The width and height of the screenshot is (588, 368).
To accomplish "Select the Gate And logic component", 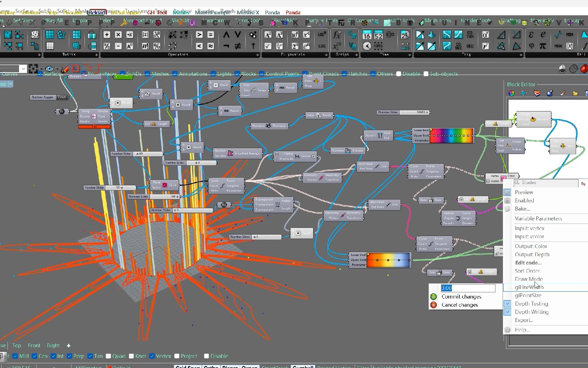I will (x=226, y=35).
